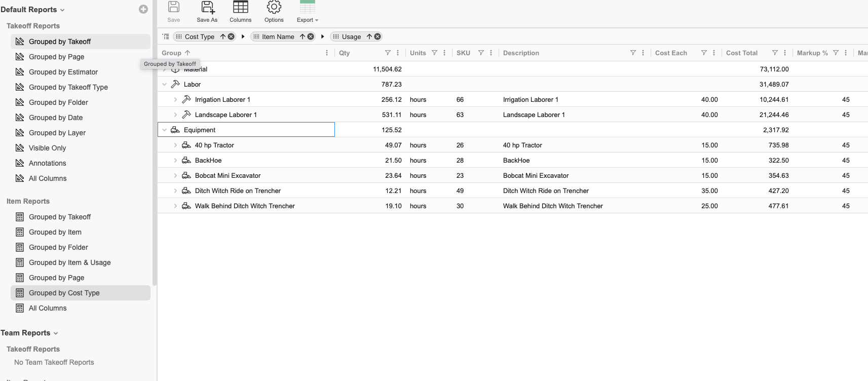Open the Markup % column menu dots
Image resolution: width=868 pixels, height=381 pixels.
(846, 53)
